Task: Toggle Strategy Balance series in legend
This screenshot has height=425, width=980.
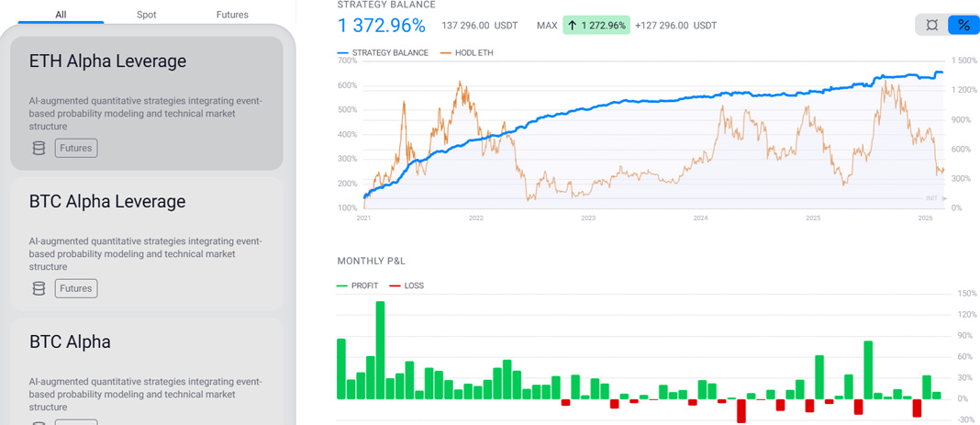Action: tap(384, 53)
